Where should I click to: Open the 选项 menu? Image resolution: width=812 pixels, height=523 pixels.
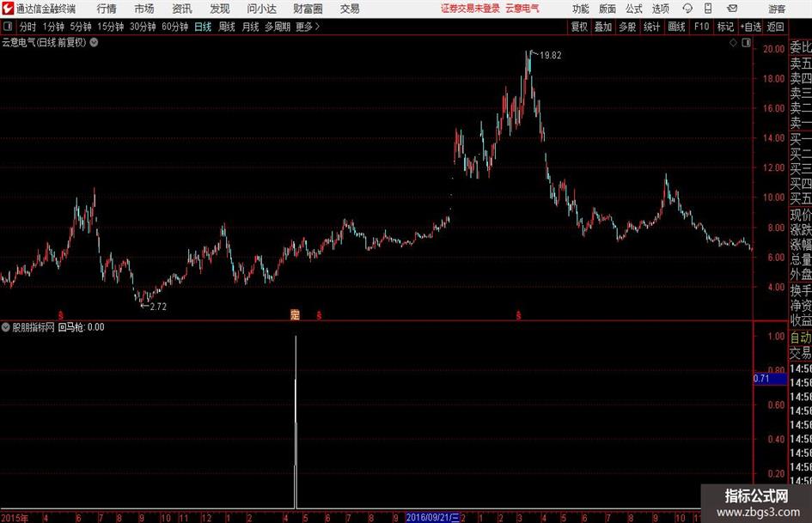point(661,9)
